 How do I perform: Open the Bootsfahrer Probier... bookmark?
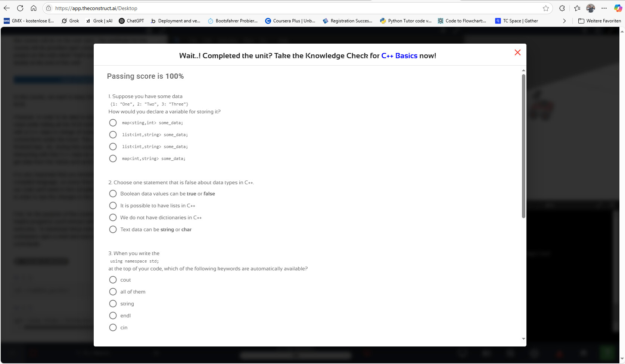233,21
